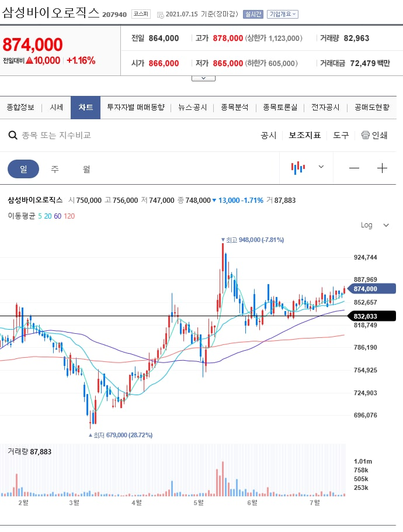Open 기업개요 dropdown button

click(x=282, y=14)
